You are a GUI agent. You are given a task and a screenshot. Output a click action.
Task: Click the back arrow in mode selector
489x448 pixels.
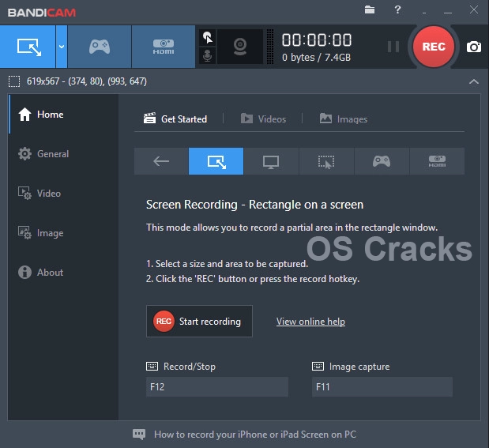click(161, 161)
